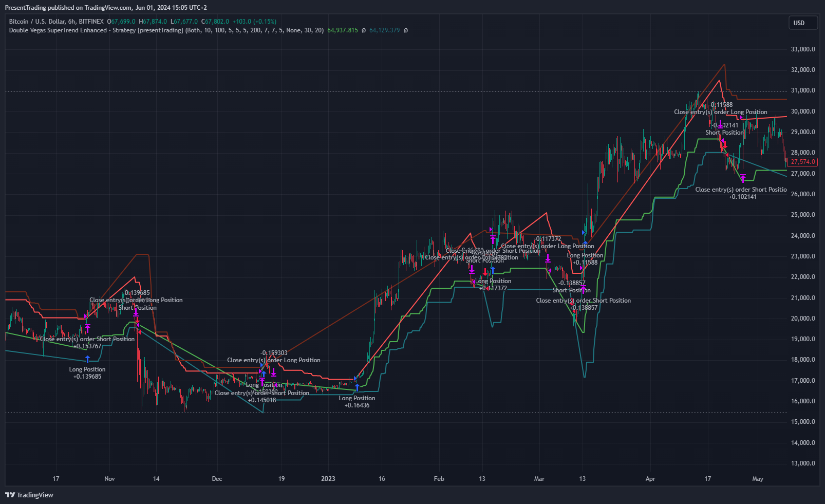Click teal indicator value 64,129.379
The width and height of the screenshot is (825, 504).
point(384,30)
